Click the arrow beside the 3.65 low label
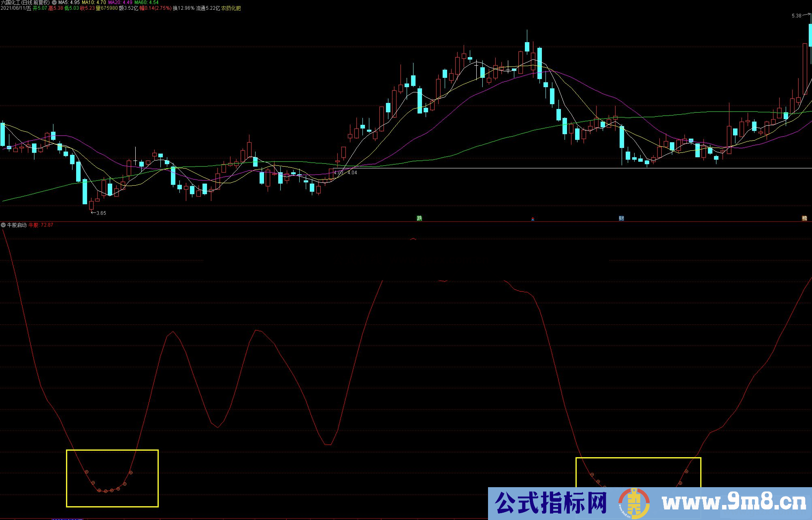Image resolution: width=812 pixels, height=520 pixels. click(93, 212)
